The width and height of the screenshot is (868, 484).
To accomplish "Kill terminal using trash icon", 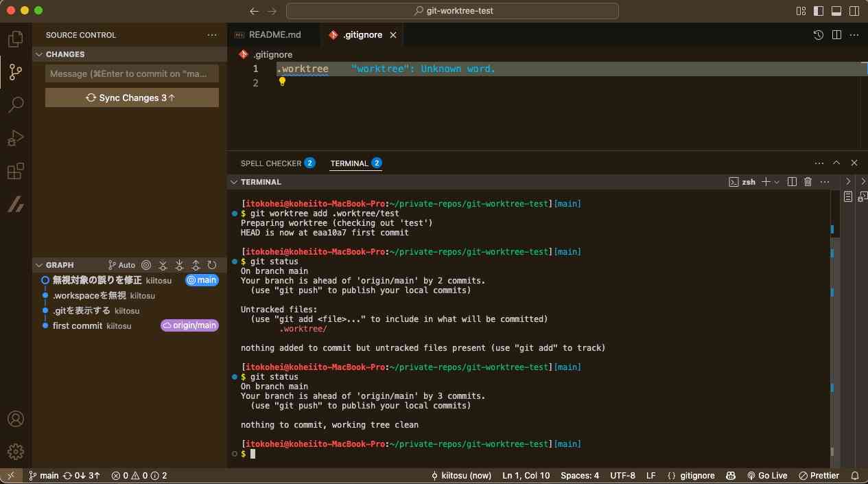I will [808, 182].
